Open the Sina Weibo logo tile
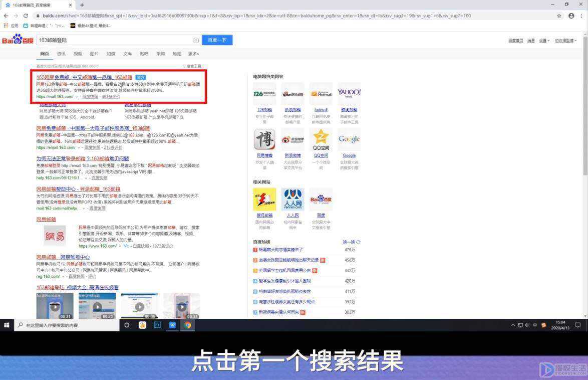This screenshot has width=588, height=380. pos(292,139)
